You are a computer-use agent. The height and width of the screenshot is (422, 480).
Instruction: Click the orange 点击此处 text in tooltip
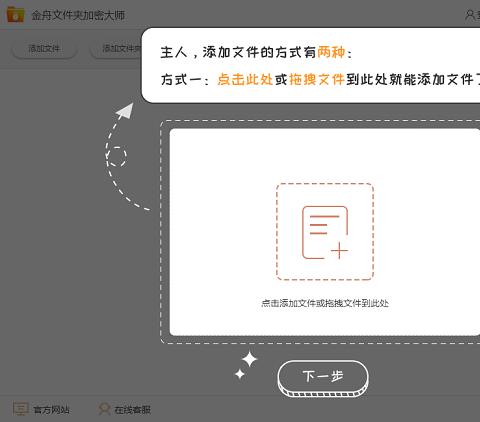pos(245,79)
